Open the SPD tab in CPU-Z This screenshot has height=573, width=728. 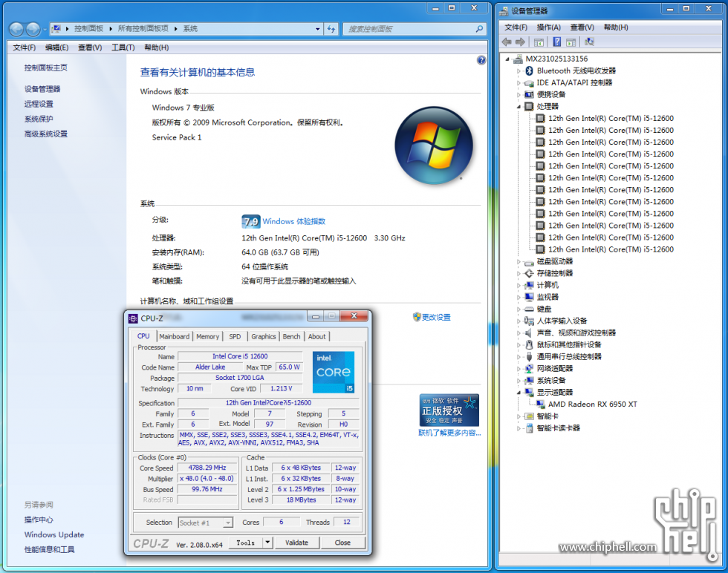[235, 336]
